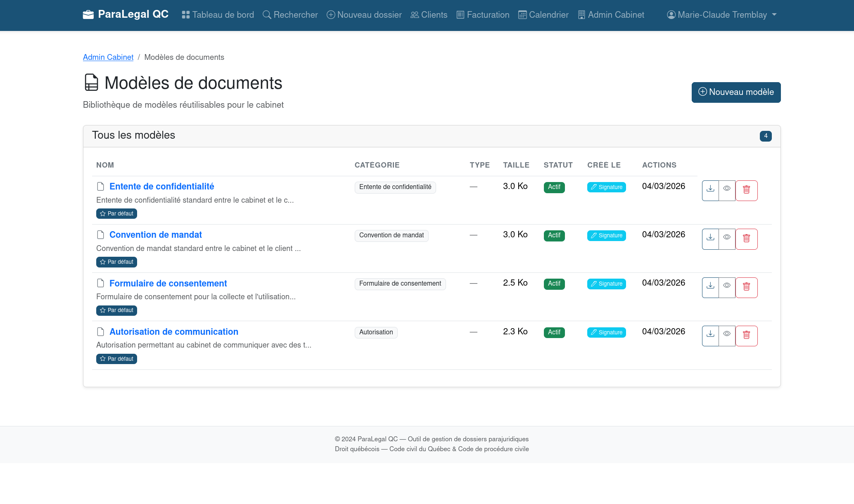Open the Calendrier section

543,14
